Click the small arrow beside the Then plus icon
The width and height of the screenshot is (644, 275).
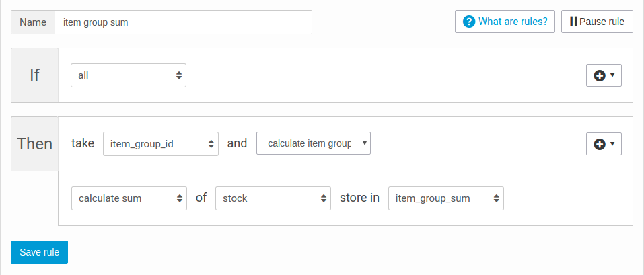[612, 144]
